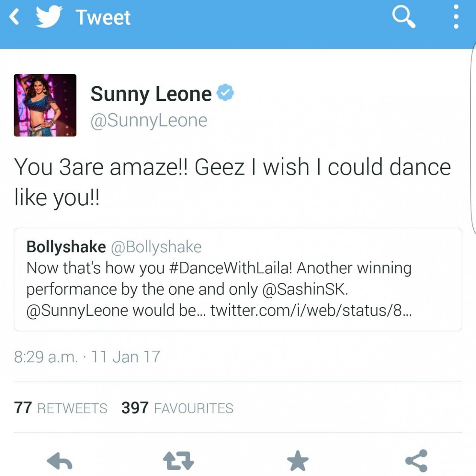View the 77 Retweets list
The height and width of the screenshot is (476, 476).
(x=60, y=408)
